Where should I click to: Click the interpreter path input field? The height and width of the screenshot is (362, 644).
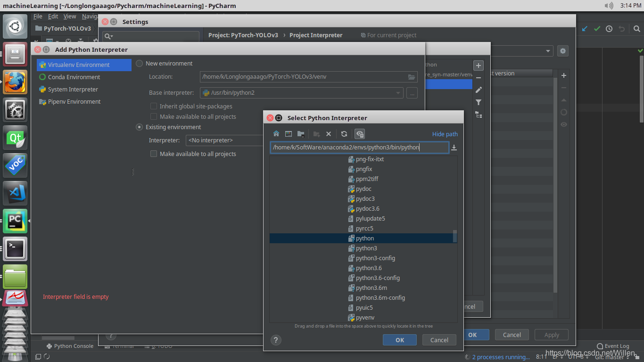click(x=359, y=148)
